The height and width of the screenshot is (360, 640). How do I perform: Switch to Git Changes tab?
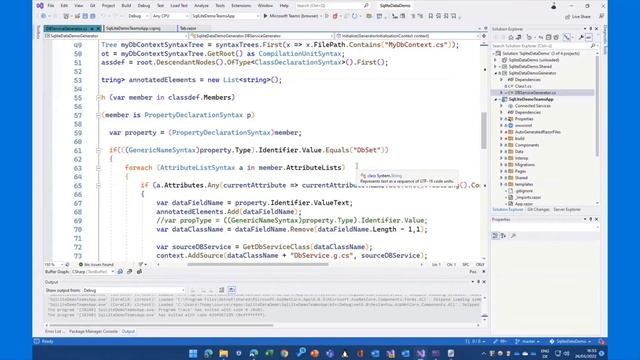click(x=538, y=209)
